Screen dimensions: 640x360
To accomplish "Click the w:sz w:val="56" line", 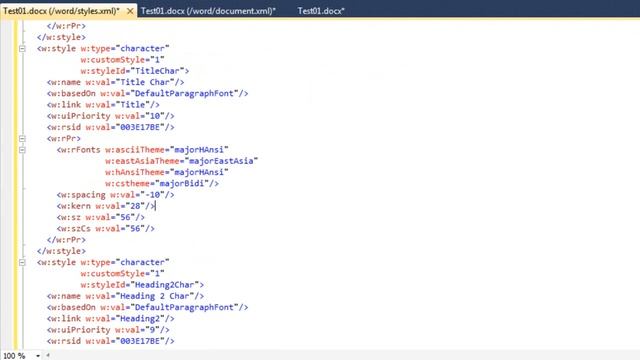I will (100, 217).
